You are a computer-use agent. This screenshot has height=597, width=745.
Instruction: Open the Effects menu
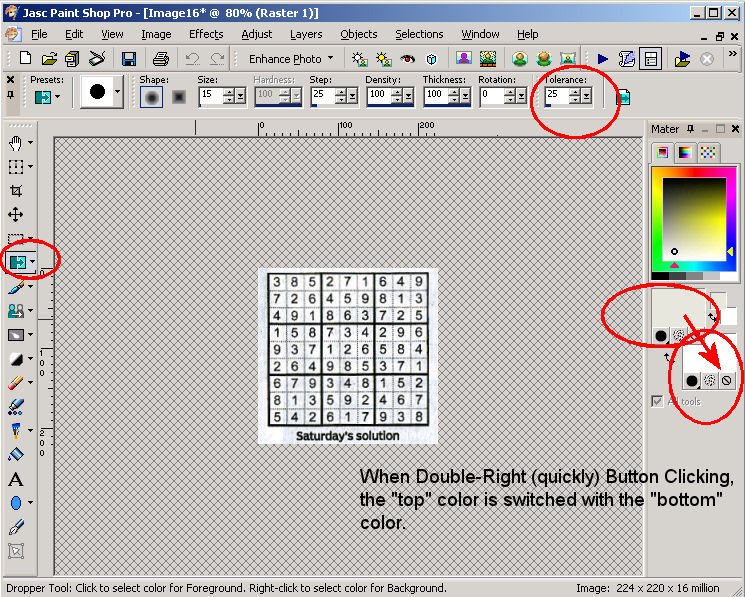(x=206, y=34)
